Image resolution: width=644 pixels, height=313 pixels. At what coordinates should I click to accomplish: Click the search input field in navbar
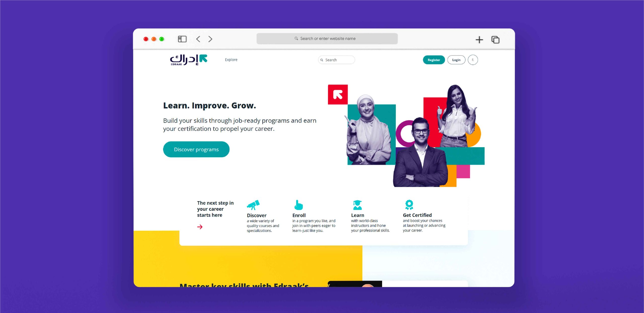point(337,60)
